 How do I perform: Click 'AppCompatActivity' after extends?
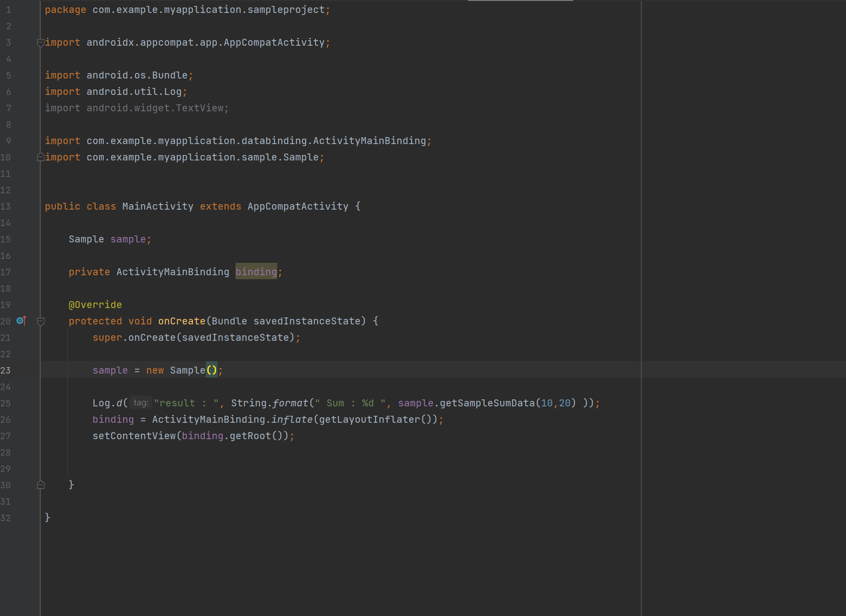(298, 206)
